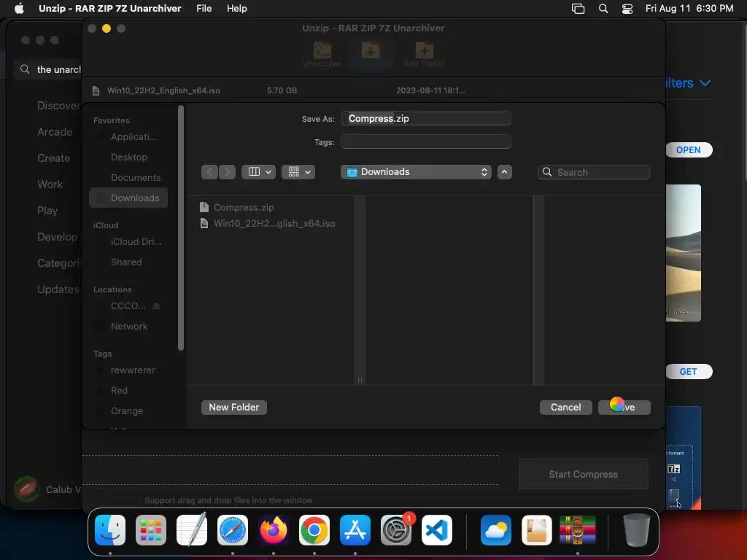This screenshot has width=747, height=560.
Task: Click the Save As filename field
Action: coord(426,119)
